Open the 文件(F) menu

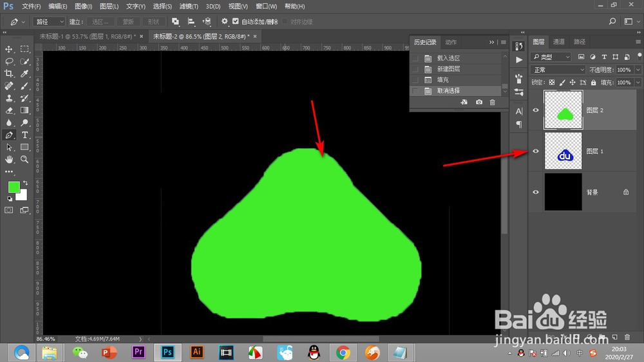tap(31, 6)
